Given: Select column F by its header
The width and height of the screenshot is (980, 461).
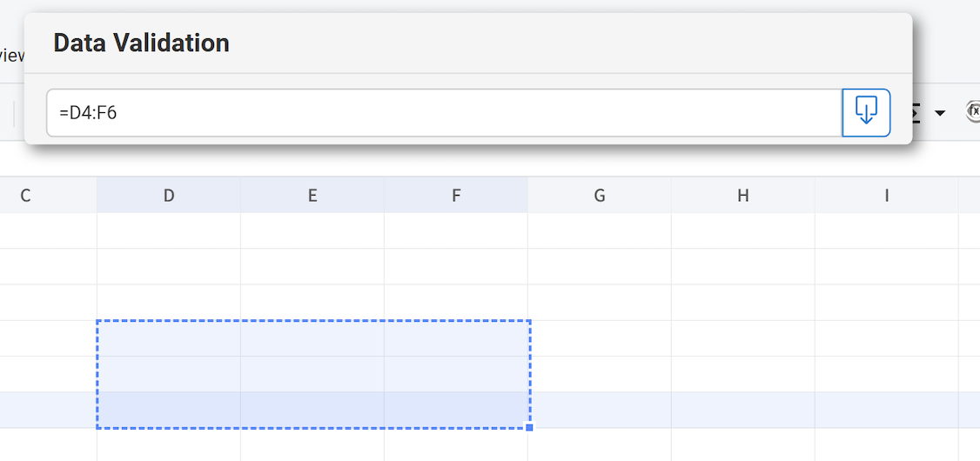Looking at the screenshot, I should coord(456,196).
